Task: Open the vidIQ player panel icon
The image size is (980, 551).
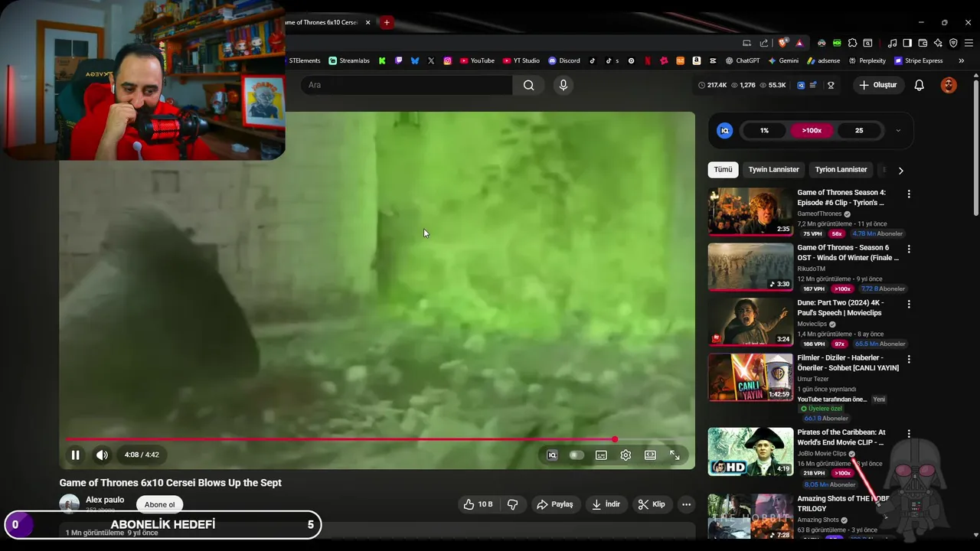Action: pyautogui.click(x=552, y=455)
